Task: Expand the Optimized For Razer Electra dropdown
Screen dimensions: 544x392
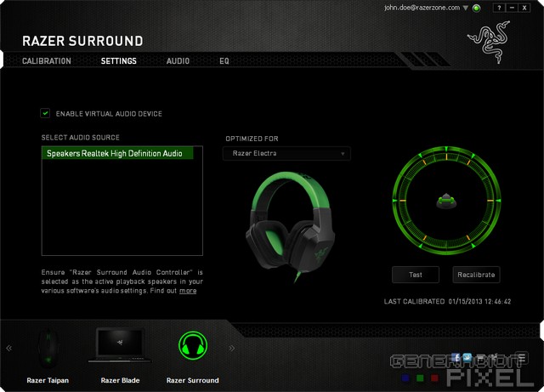Action: 286,153
